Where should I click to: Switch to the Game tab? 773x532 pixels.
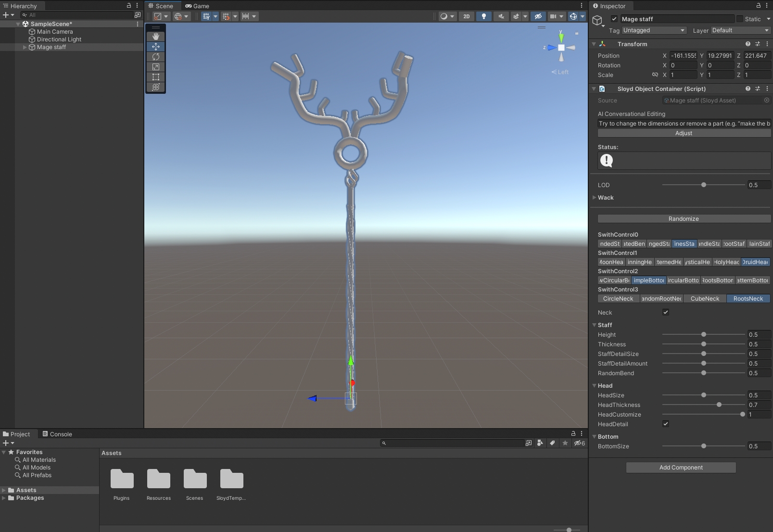(197, 6)
